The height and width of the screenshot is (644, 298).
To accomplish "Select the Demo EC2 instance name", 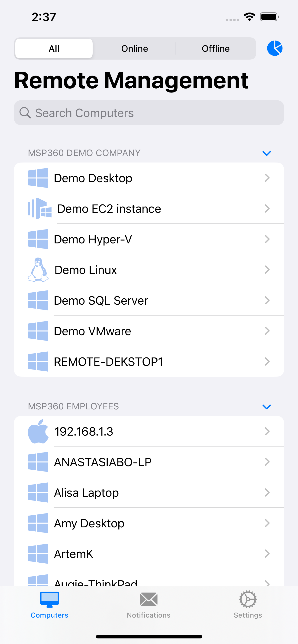I will (109, 209).
